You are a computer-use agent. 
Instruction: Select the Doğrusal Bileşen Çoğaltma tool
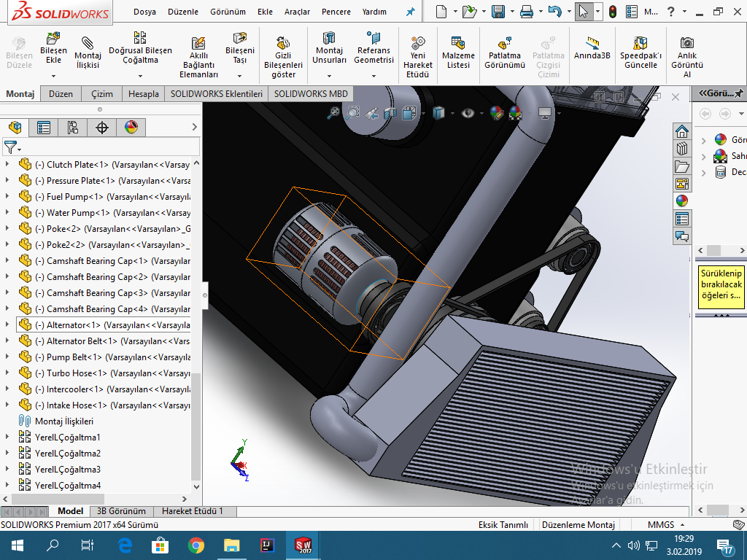coord(140,49)
